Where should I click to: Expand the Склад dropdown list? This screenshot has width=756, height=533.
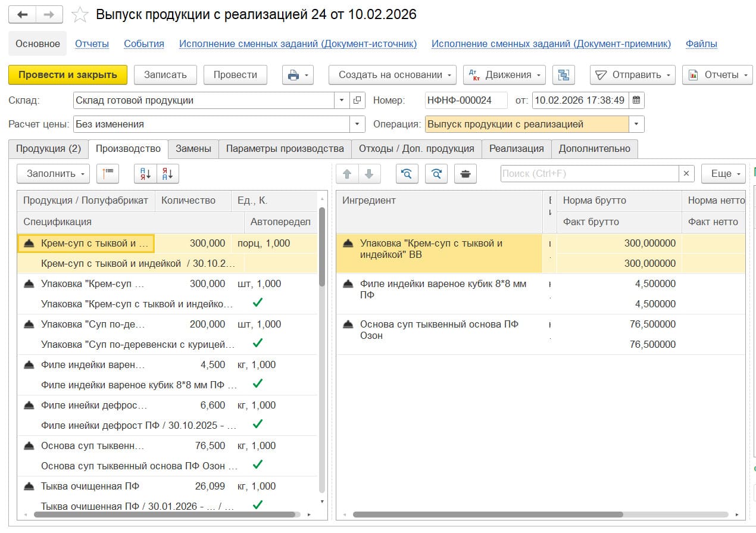pyautogui.click(x=342, y=101)
